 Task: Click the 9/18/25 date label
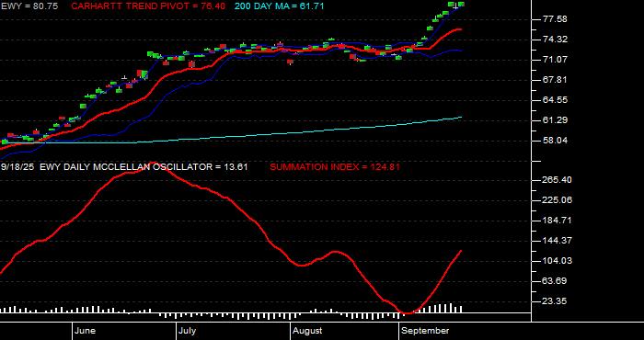(x=18, y=167)
